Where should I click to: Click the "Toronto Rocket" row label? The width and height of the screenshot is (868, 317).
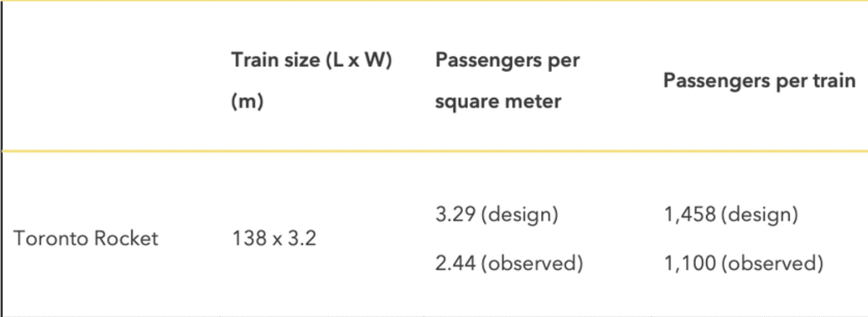pyautogui.click(x=86, y=239)
